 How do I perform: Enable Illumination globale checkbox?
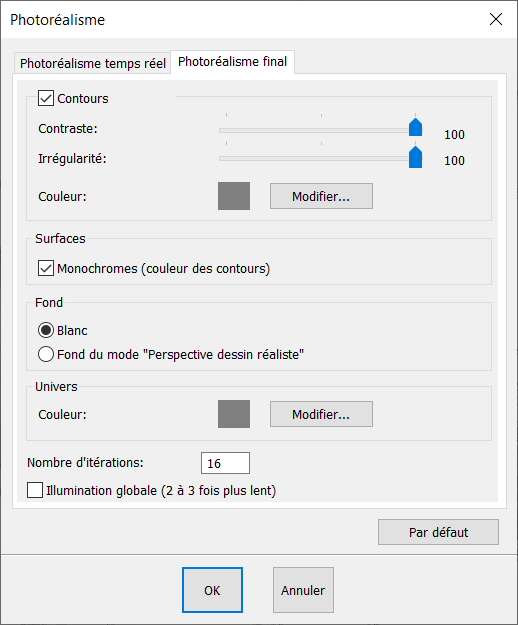(35, 490)
